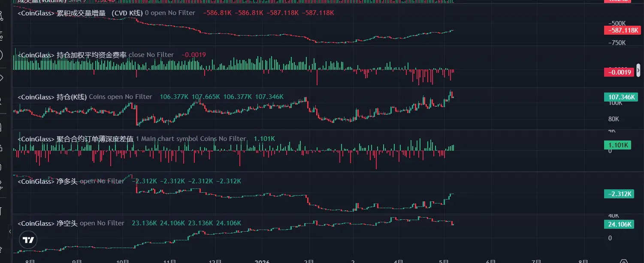Click the green 107.346K price scale label
Image resolution: width=644 pixels, height=263 pixels.
click(621, 97)
